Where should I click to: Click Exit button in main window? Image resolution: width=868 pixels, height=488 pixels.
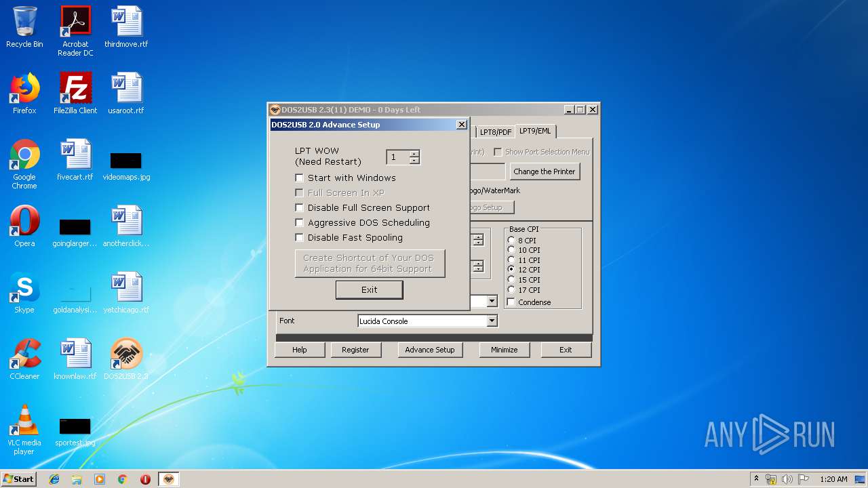pyautogui.click(x=566, y=350)
